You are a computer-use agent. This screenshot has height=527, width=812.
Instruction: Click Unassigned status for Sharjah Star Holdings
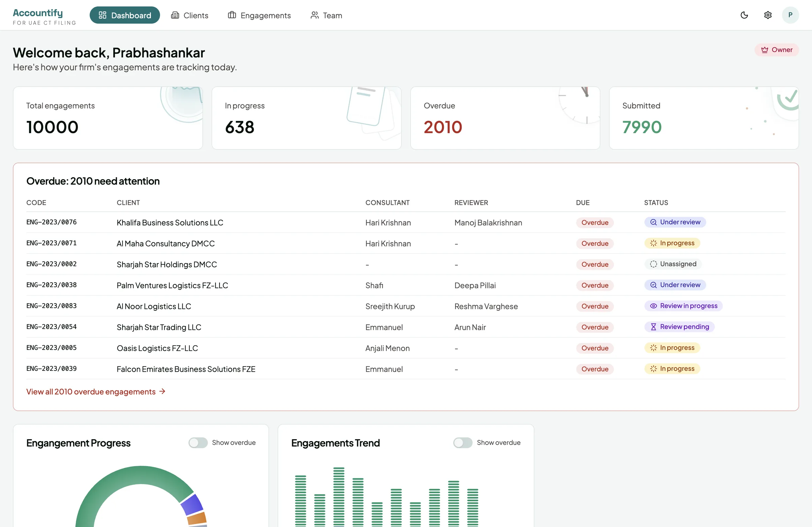(x=673, y=264)
